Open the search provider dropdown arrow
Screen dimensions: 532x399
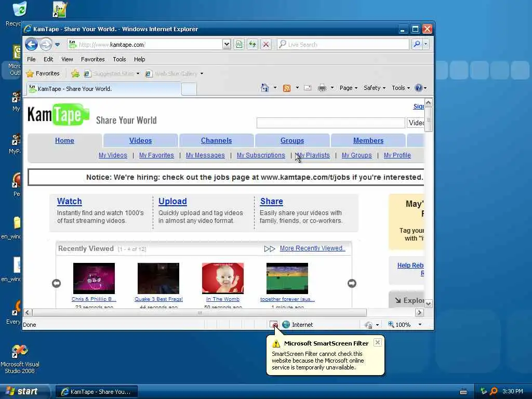point(426,44)
